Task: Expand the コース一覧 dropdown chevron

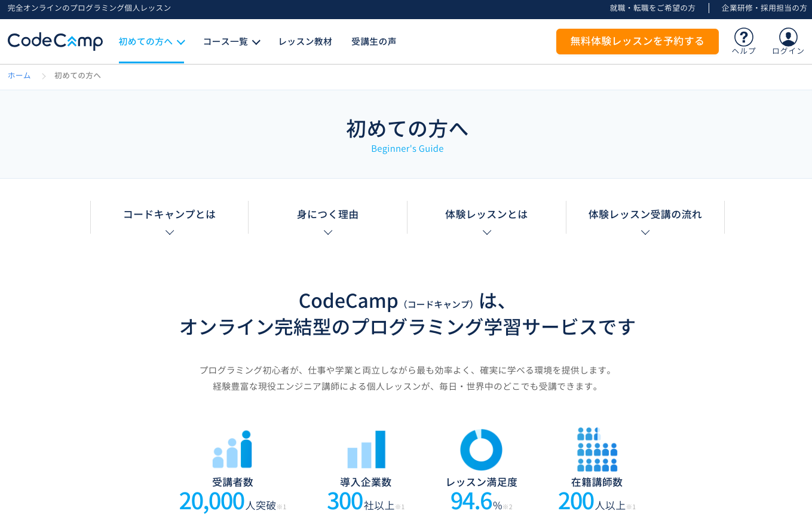Action: pyautogui.click(x=256, y=42)
